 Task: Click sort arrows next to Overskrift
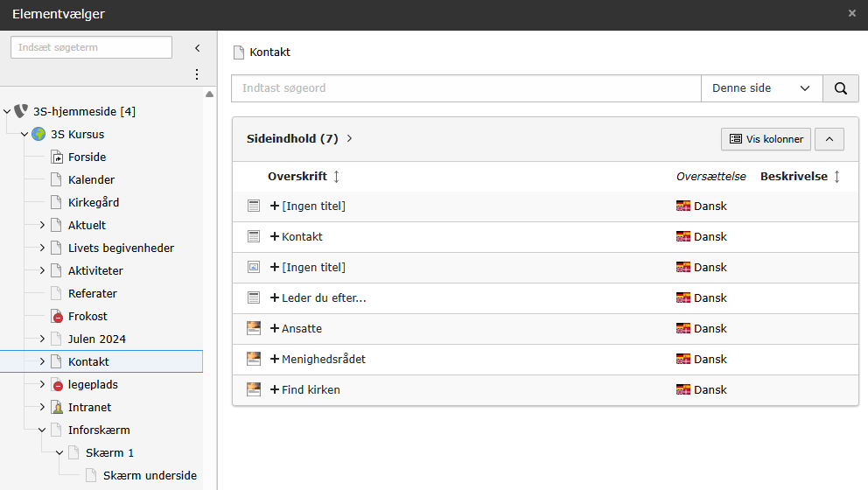(x=337, y=177)
